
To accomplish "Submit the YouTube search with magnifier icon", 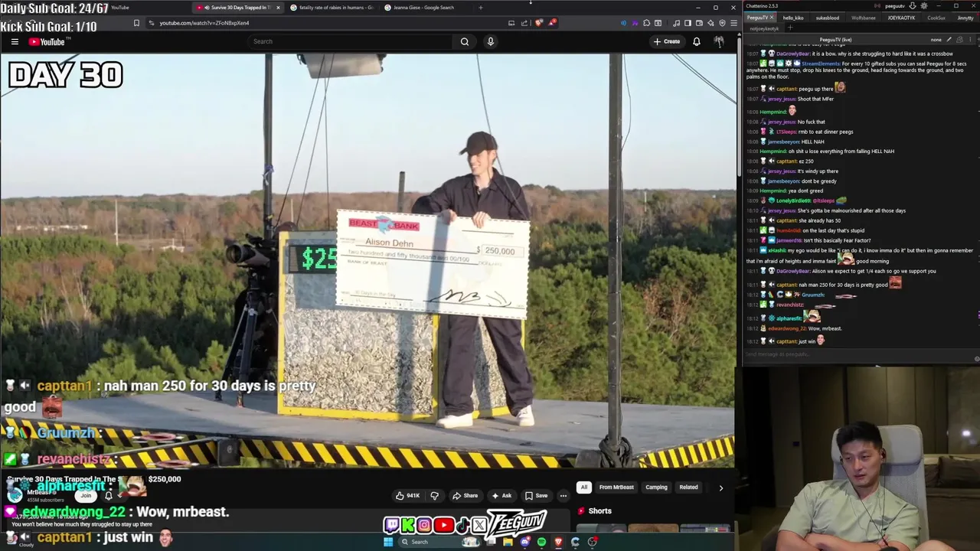I will tap(464, 41).
